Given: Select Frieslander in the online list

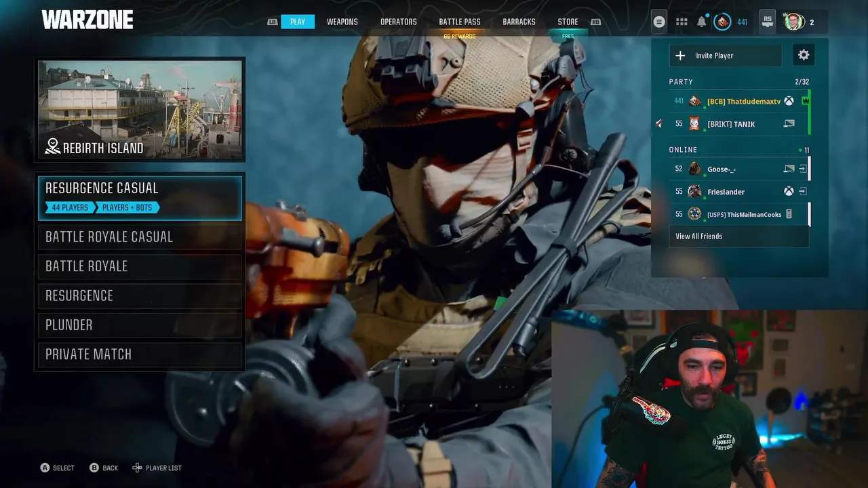Looking at the screenshot, I should point(726,192).
